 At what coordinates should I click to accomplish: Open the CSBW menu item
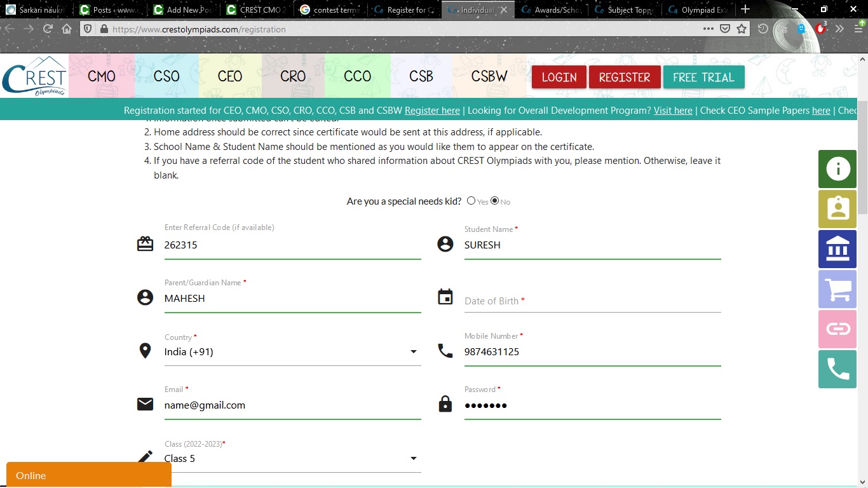(489, 77)
